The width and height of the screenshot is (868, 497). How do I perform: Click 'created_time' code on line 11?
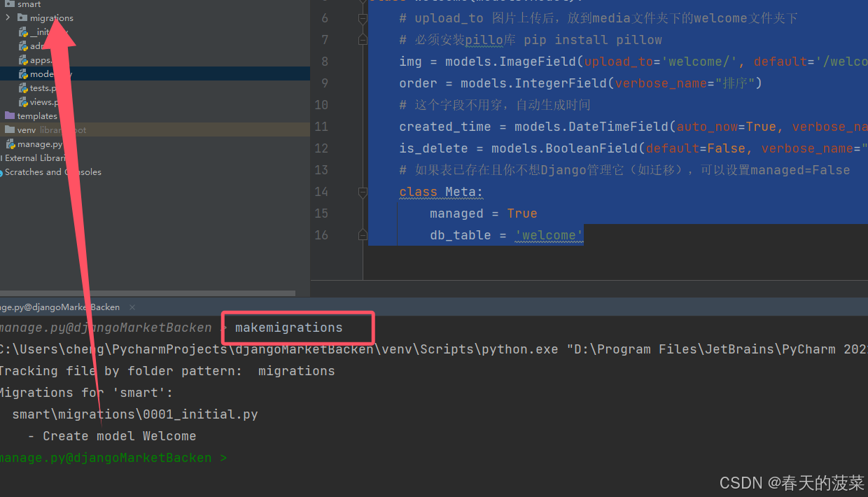pos(445,127)
